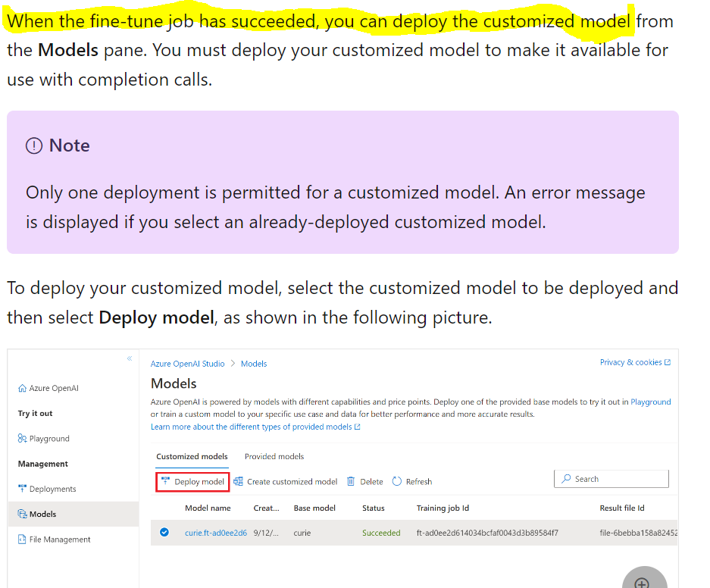This screenshot has height=588, width=710.
Task: Select the Deployments sidebar icon
Action: (24, 489)
